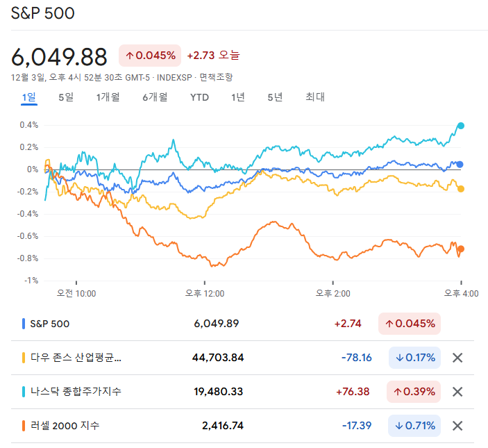Screen dimensions: 488x448
Task: Click the 0.4% y-axis label
Action: (29, 125)
